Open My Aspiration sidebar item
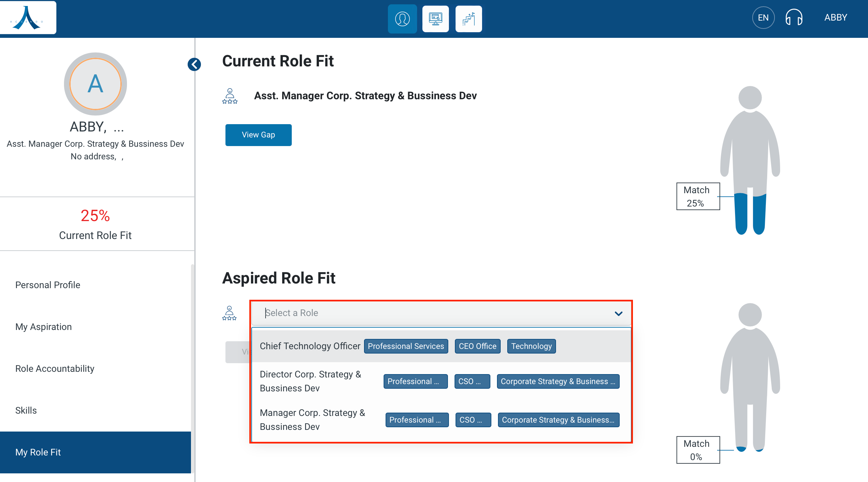The image size is (868, 482). 43,327
